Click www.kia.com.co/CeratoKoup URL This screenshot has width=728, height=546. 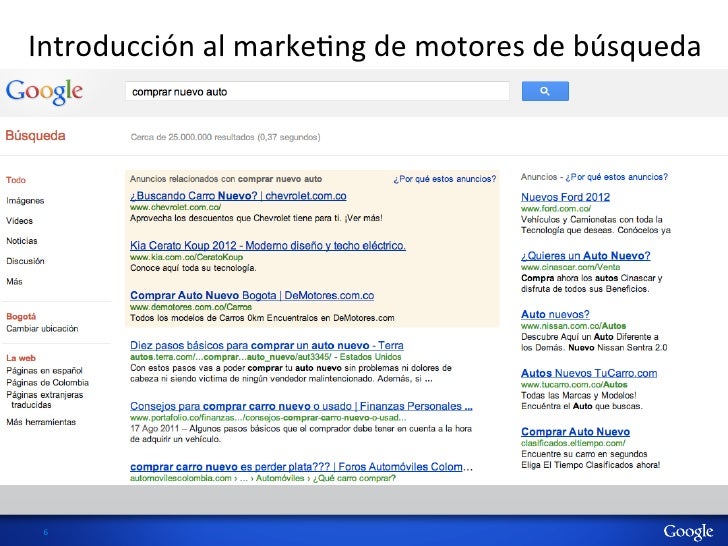(x=186, y=257)
